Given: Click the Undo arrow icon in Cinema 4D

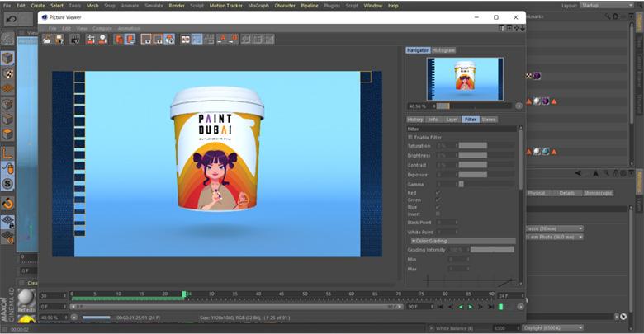Looking at the screenshot, I should tap(11, 19).
